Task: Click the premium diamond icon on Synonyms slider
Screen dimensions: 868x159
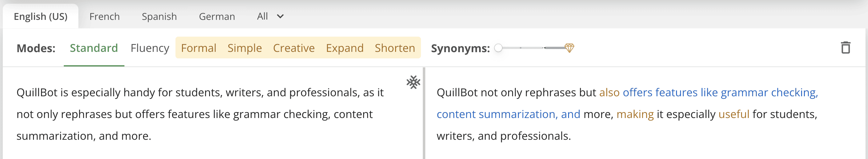Action: click(x=569, y=48)
